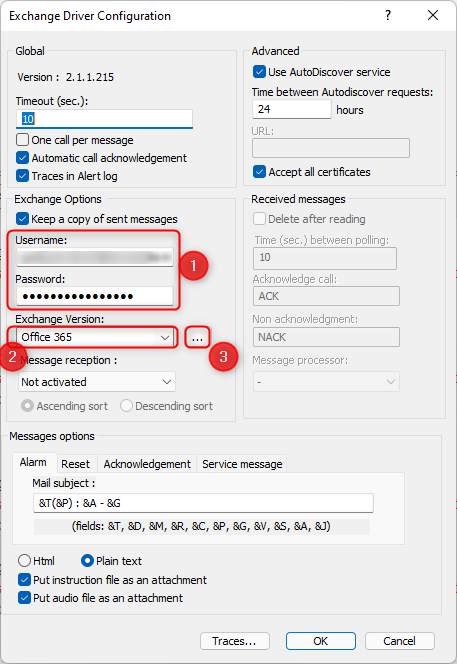Viewport: 457px width, 664px height.
Task: Confirm settings with the OK button
Action: pos(321,641)
